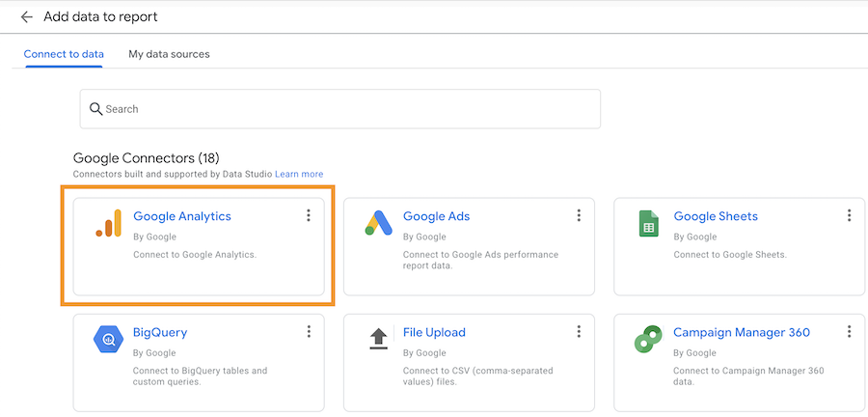Click 'Connectors built and supported by Data Studio' text
Viewport: 868px width, 417px height.
(x=173, y=174)
